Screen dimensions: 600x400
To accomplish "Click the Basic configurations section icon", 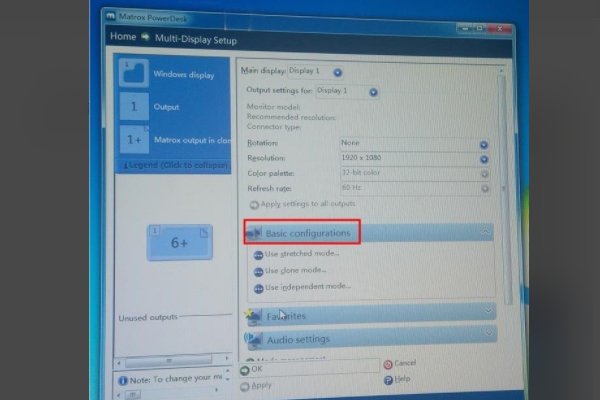I will 253,233.
